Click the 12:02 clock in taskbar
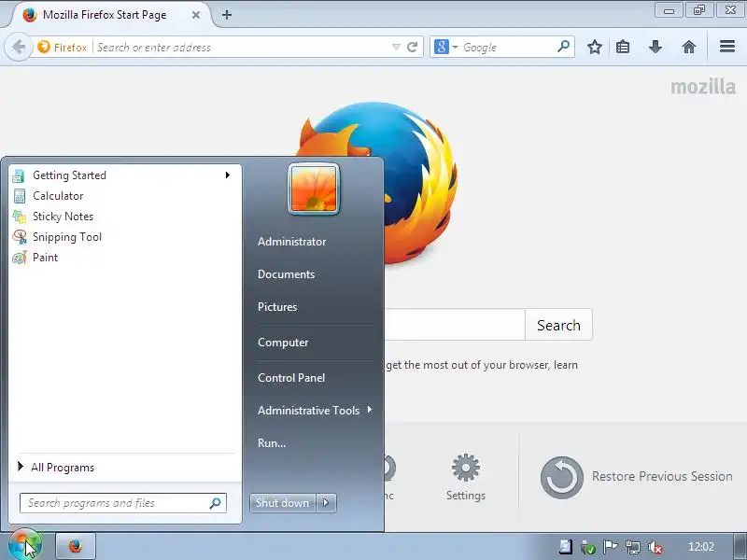The height and width of the screenshot is (560, 747). 701,547
